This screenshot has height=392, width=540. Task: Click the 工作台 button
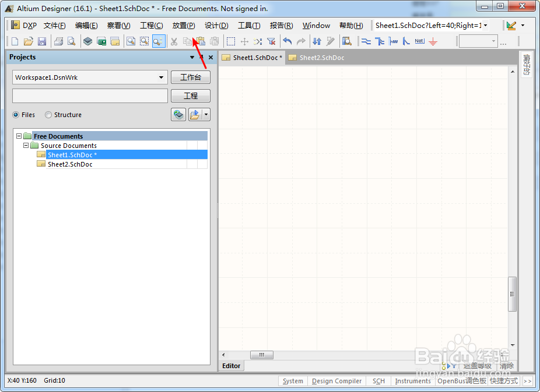click(191, 77)
